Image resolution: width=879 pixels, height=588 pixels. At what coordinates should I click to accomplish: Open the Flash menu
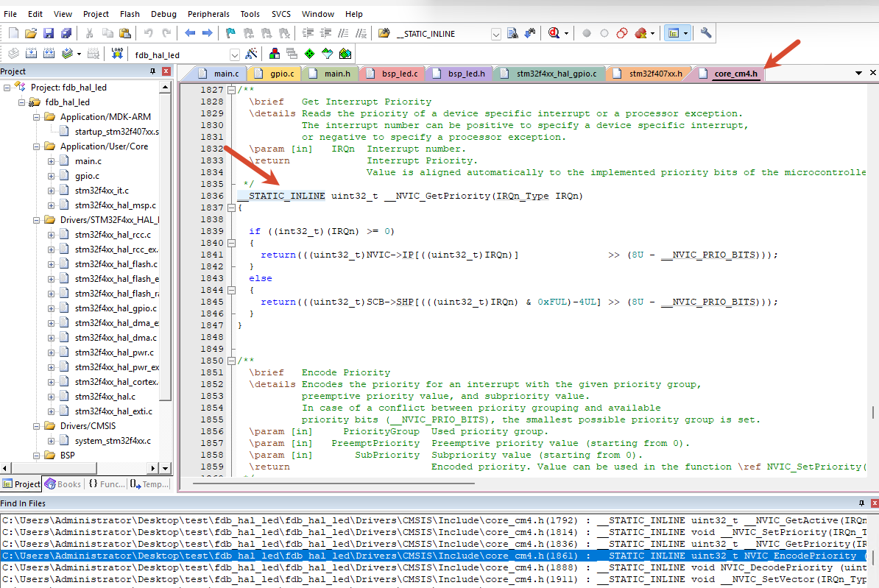click(x=130, y=14)
